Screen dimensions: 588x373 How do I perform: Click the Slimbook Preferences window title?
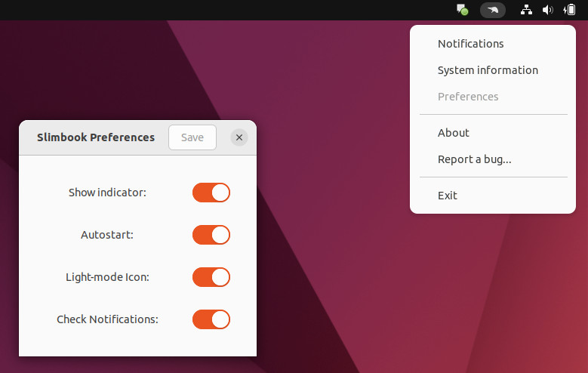point(96,137)
